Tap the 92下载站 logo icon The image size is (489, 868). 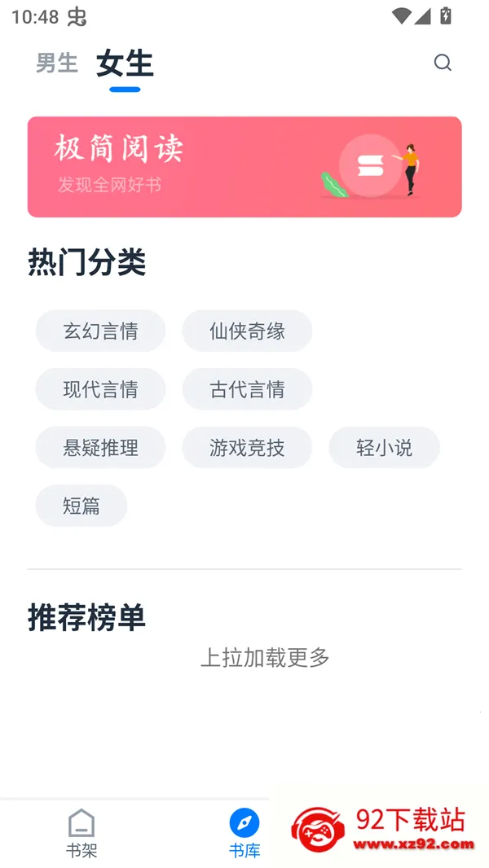click(318, 830)
